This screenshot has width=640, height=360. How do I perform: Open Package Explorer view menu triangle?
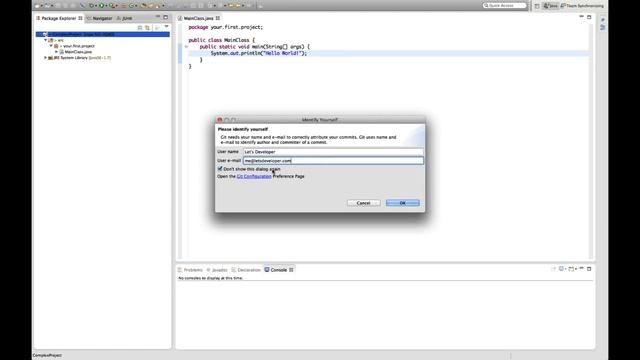tap(166, 27)
